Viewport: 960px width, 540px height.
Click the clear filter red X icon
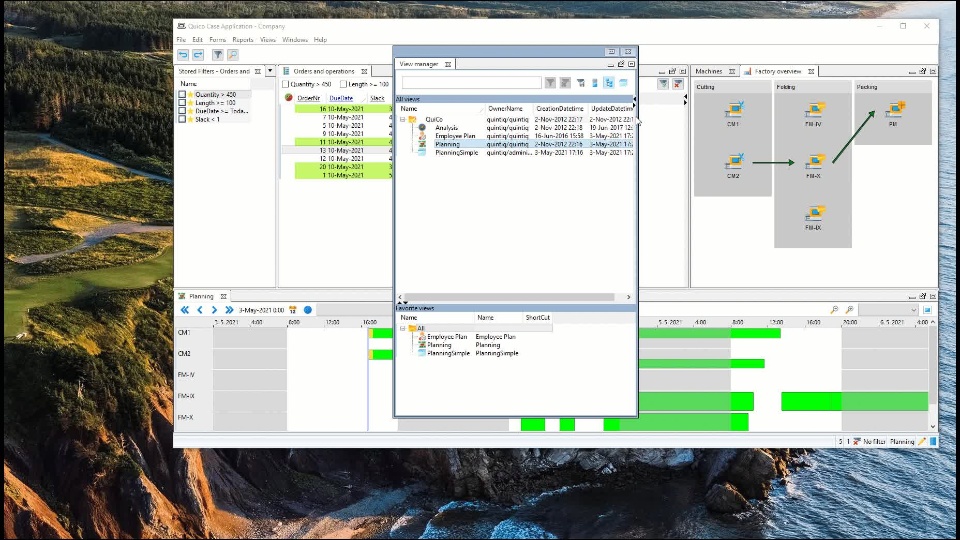[678, 84]
